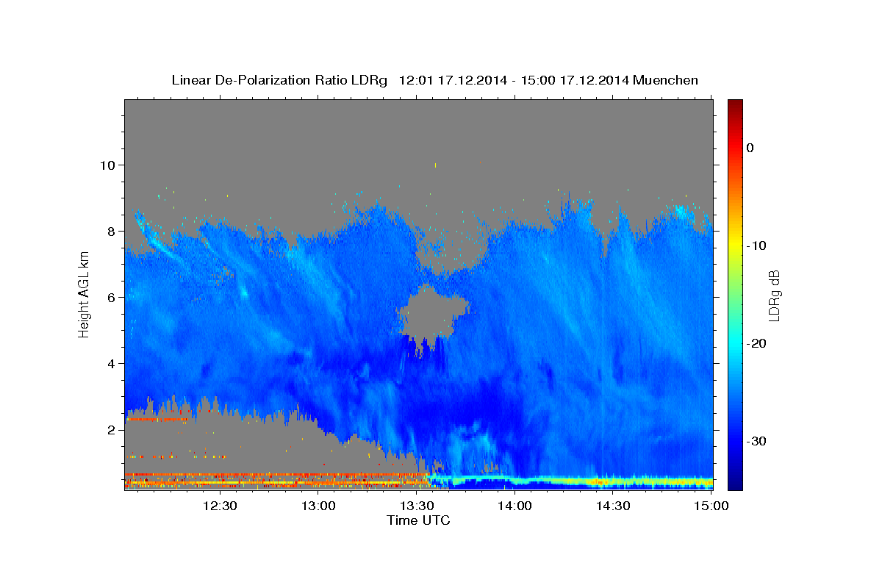Click the '14:30' time tick label
The image size is (882, 588).
[x=613, y=506]
